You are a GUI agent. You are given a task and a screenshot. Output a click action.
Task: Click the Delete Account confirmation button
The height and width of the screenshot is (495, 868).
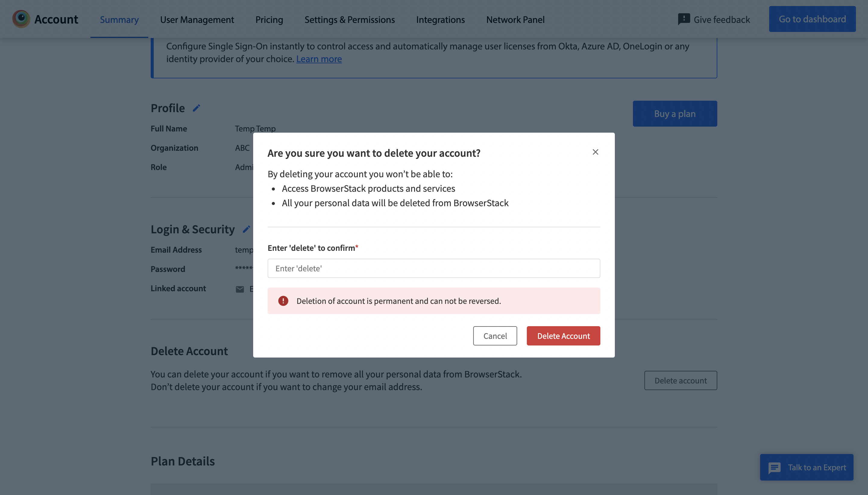click(563, 335)
